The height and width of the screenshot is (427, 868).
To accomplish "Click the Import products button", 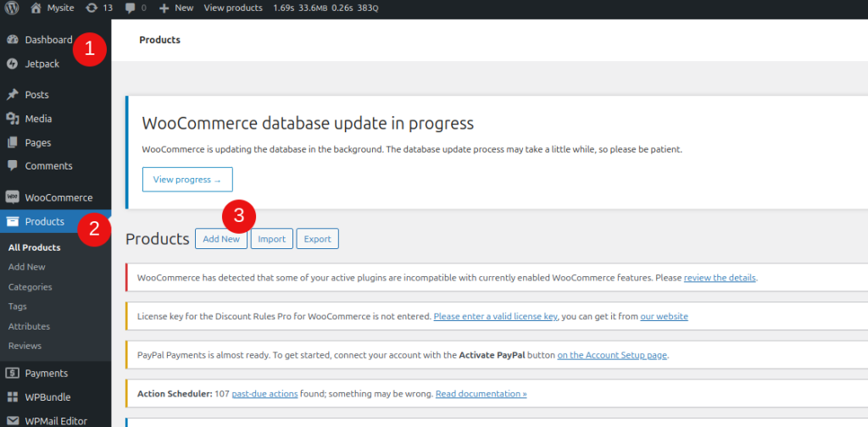I will click(272, 239).
